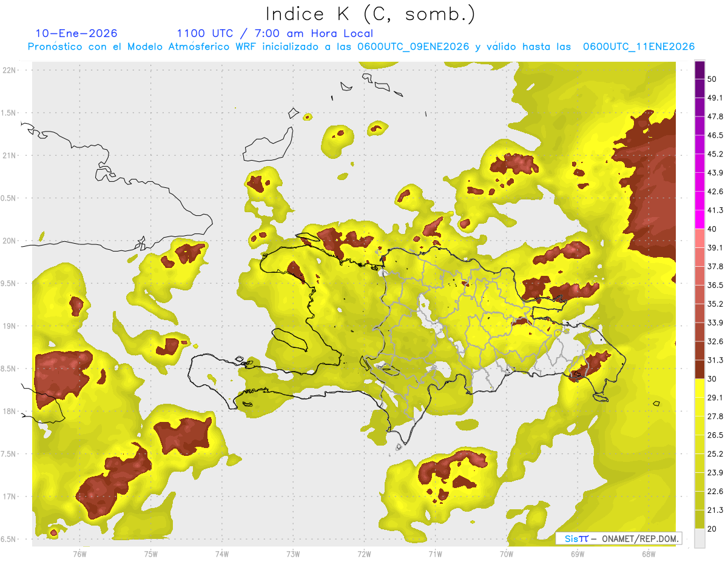This screenshot has height=562, width=728.
Task: Click the "20N" latitude label
Action: [10, 241]
